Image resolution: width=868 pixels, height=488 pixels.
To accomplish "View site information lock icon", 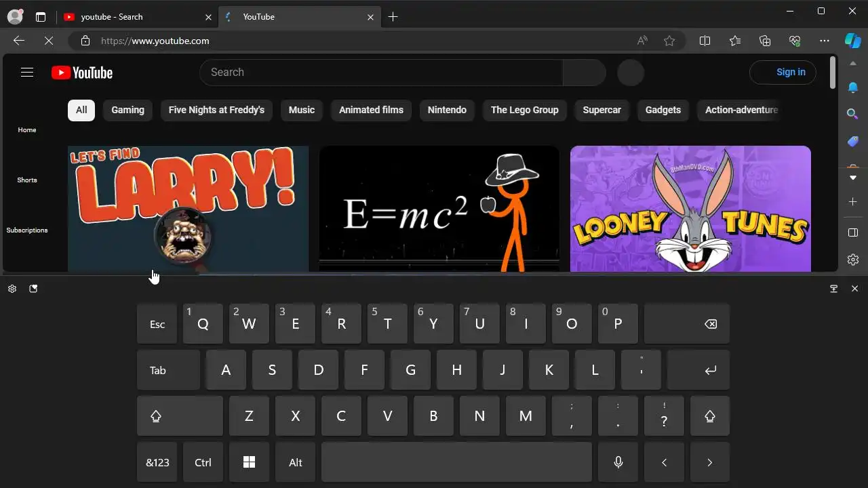I will click(x=85, y=41).
